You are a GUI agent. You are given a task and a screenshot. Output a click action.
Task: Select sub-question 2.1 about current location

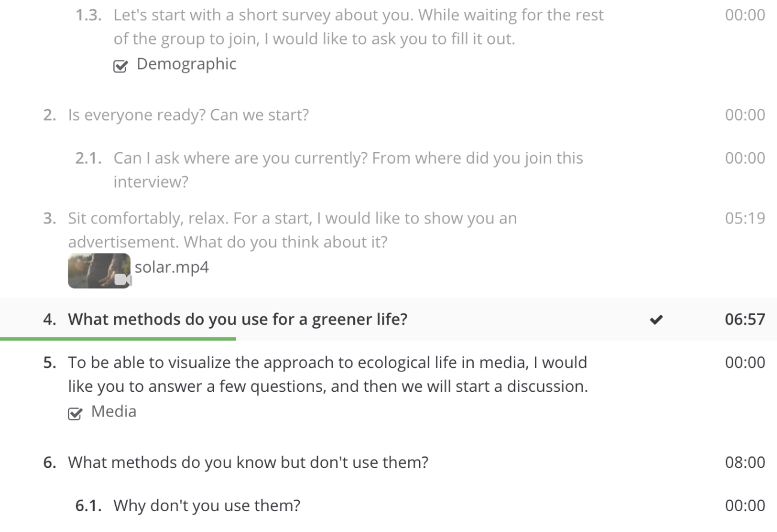coord(389,170)
